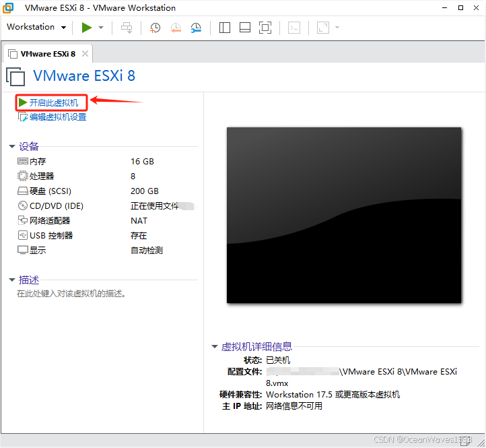Click the send Ctrl+Alt+Del toolbar icon

click(x=127, y=28)
